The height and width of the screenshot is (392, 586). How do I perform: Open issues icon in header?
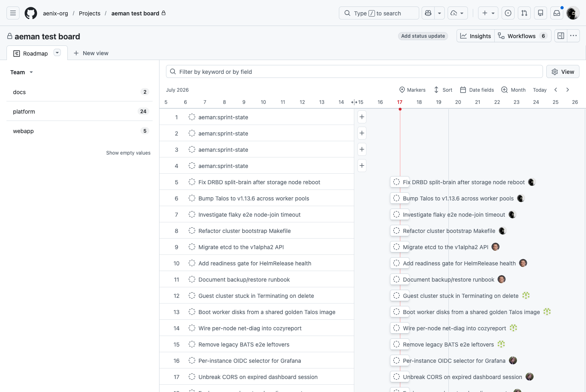pos(508,13)
